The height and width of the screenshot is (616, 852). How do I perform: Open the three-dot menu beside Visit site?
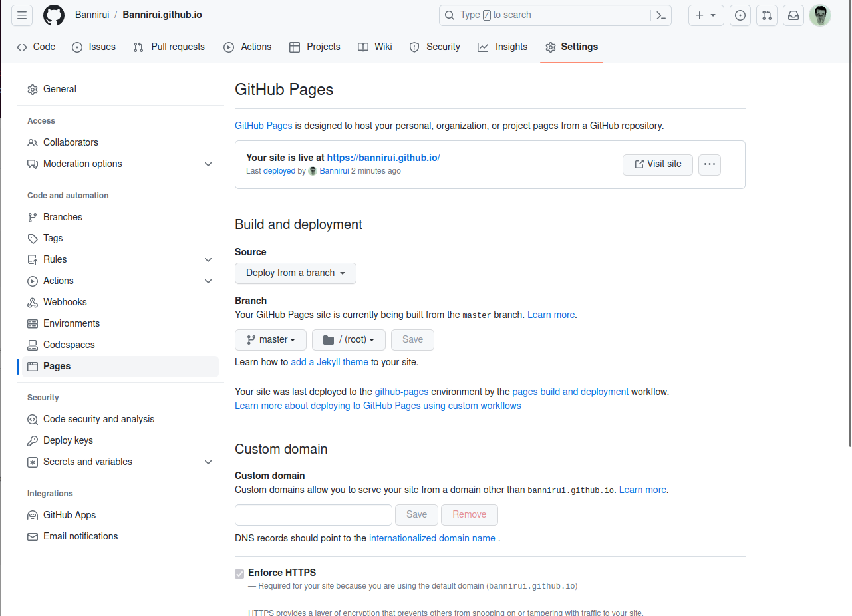coord(710,164)
